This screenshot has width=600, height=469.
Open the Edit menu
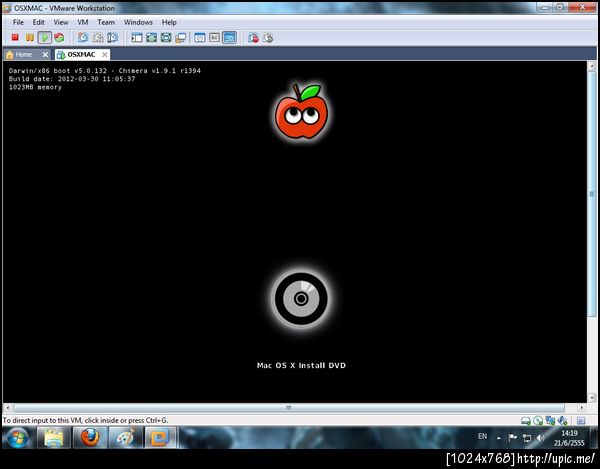(x=38, y=22)
